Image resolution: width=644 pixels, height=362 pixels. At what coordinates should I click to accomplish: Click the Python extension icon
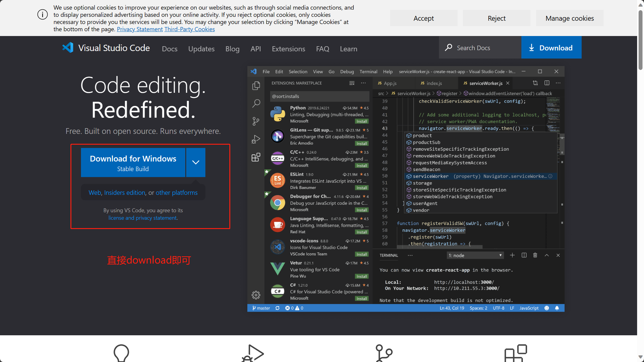click(x=278, y=114)
